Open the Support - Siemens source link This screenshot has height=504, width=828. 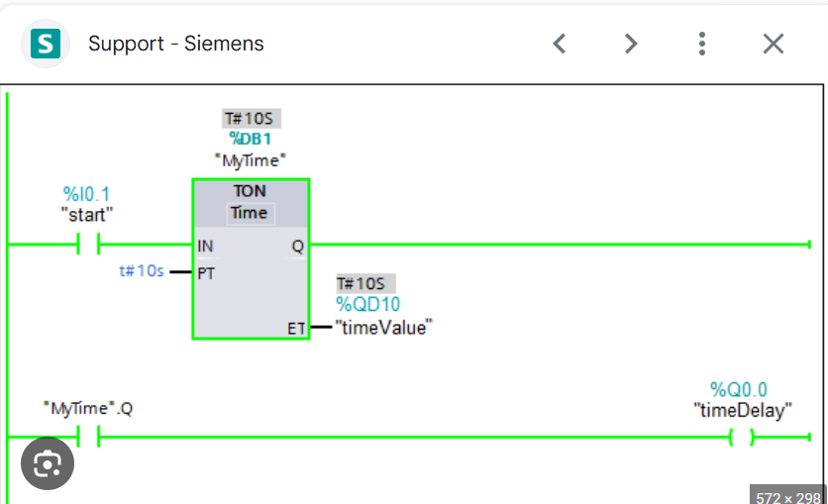coord(176,44)
